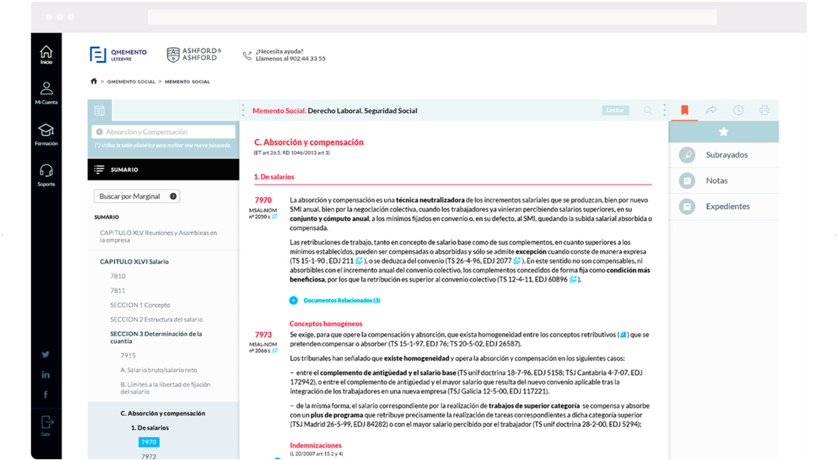The height and width of the screenshot is (460, 837).
Task: Open the Notas panel entry
Action: 724,180
